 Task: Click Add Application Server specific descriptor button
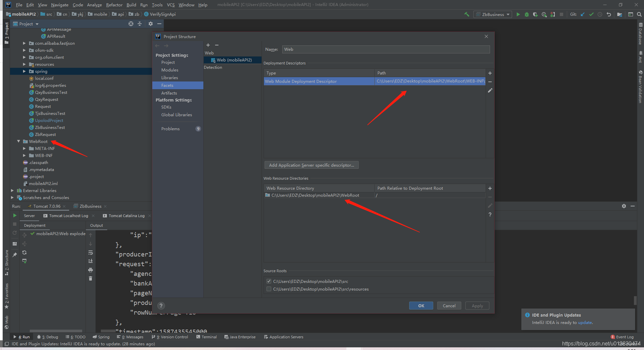(312, 165)
